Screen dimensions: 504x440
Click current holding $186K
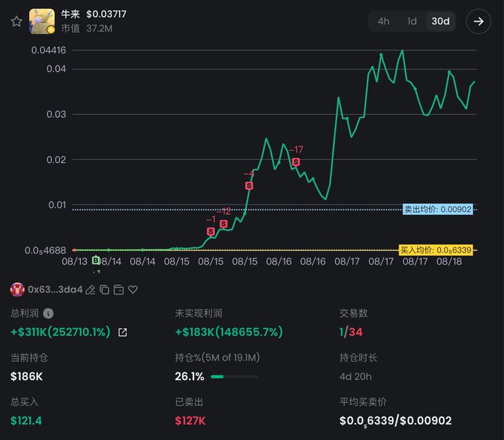pyautogui.click(x=27, y=376)
